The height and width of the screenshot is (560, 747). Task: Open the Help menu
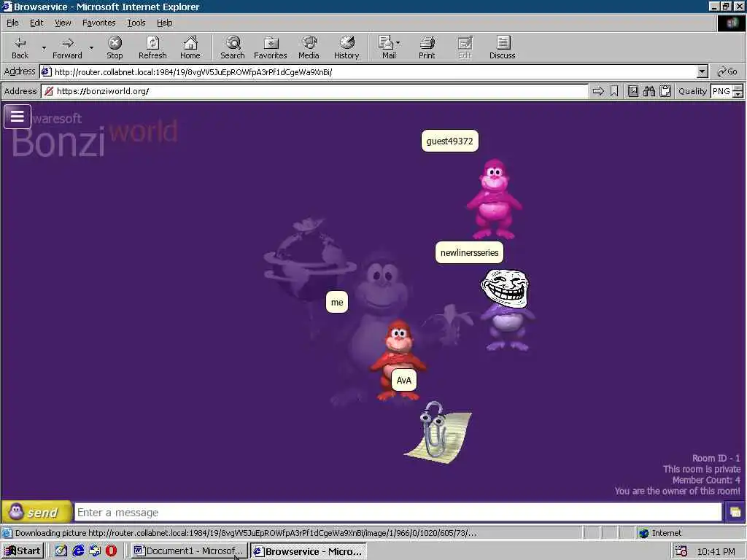(x=164, y=23)
